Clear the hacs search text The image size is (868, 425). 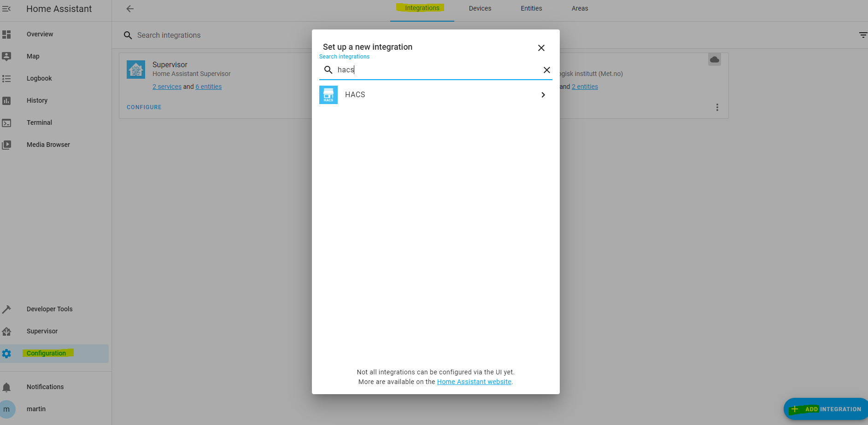546,70
